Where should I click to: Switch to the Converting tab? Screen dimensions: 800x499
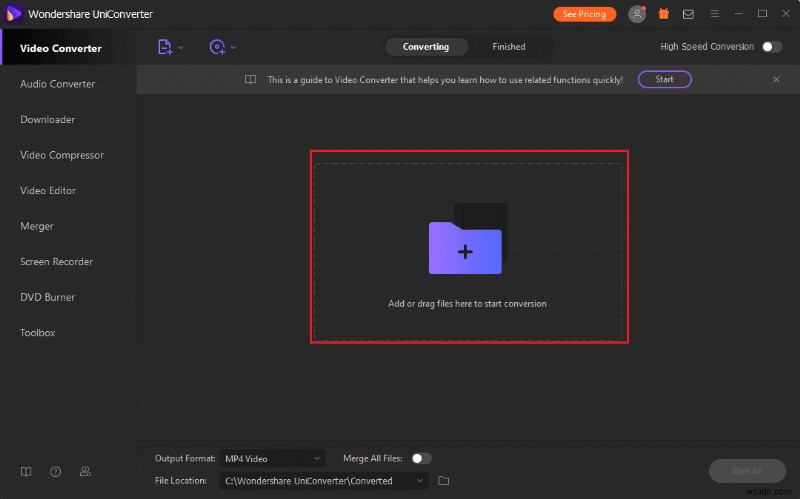click(x=426, y=47)
